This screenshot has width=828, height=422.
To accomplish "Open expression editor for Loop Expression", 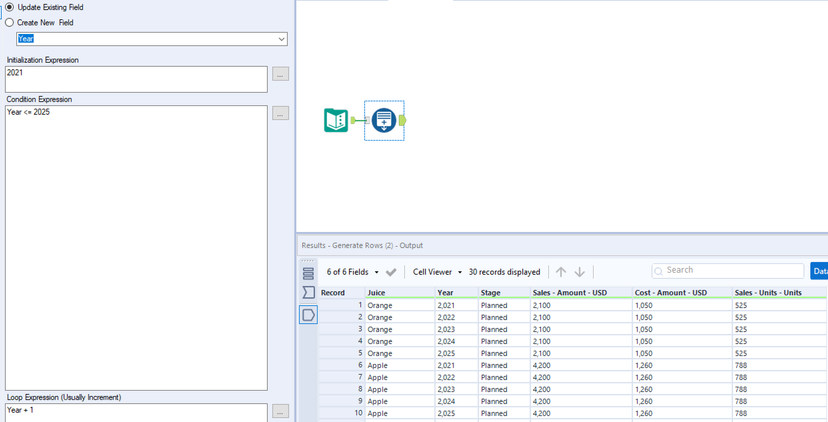I will pyautogui.click(x=280, y=411).
